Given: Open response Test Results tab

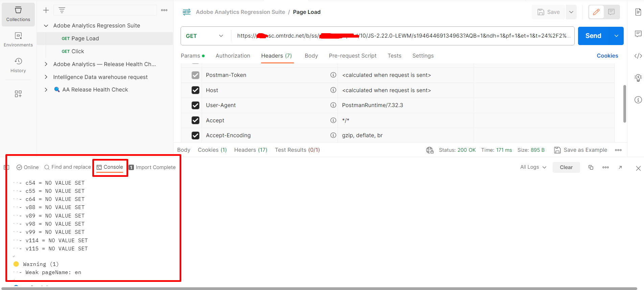Looking at the screenshot, I should tap(297, 150).
